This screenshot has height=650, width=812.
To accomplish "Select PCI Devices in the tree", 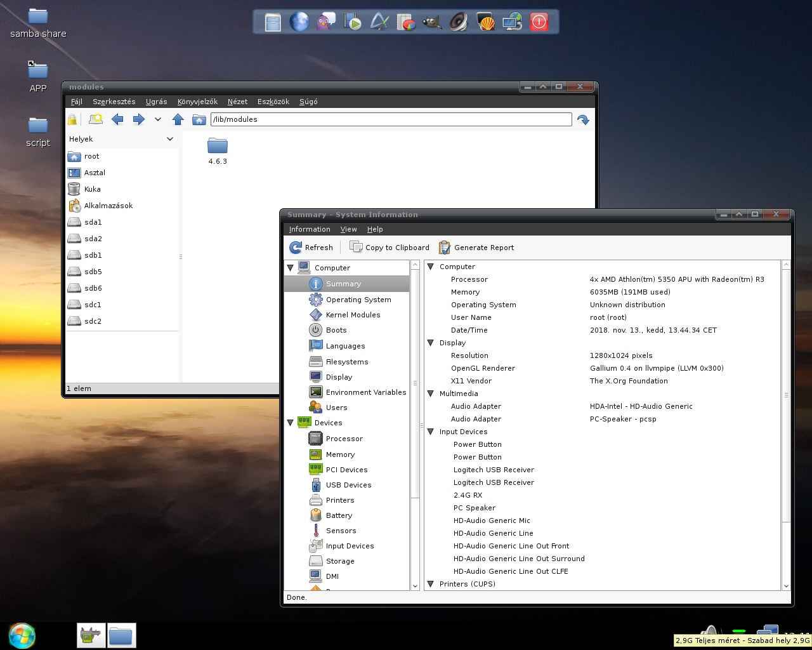I will click(x=346, y=470).
